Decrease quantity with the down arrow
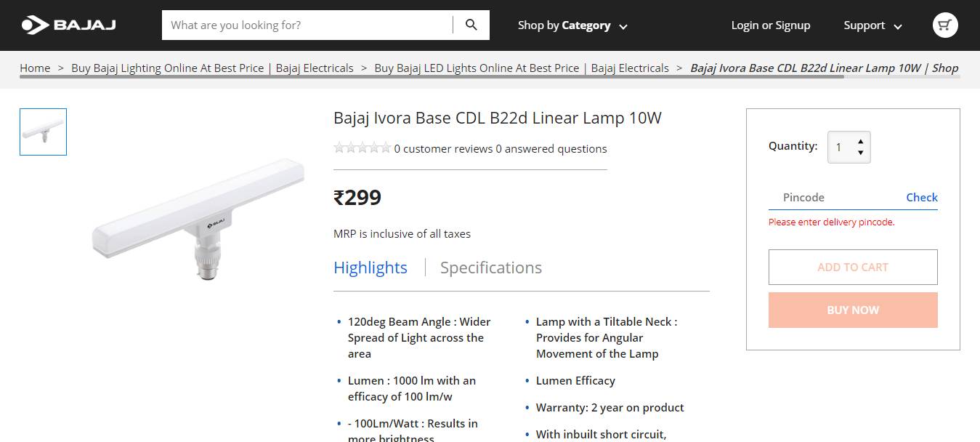The image size is (980, 442). 860,153
